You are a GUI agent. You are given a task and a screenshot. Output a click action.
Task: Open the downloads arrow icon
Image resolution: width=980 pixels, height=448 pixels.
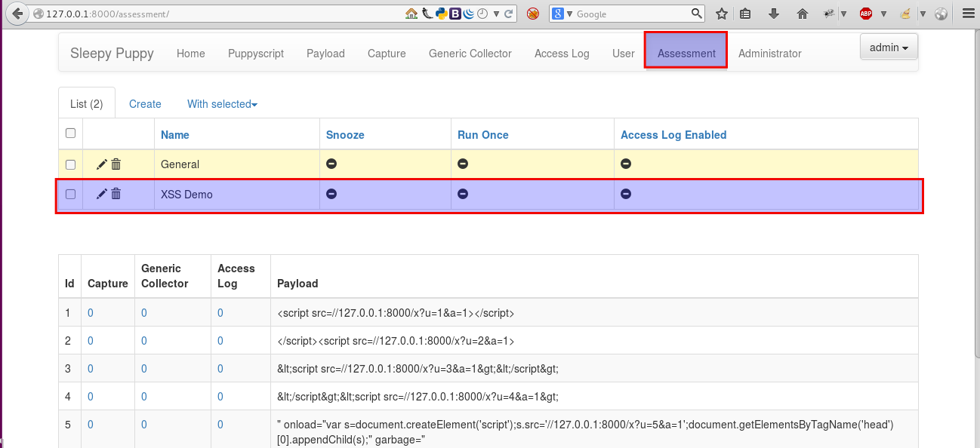click(x=774, y=14)
